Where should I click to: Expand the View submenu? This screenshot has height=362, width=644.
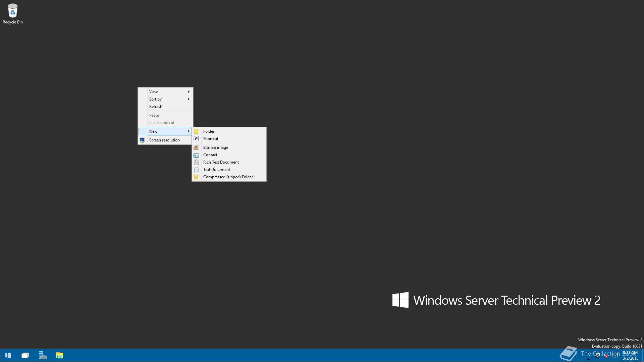[x=166, y=92]
